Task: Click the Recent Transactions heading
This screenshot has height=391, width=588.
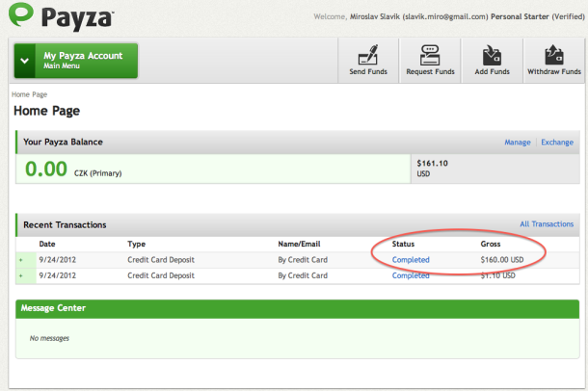Action: coord(65,224)
